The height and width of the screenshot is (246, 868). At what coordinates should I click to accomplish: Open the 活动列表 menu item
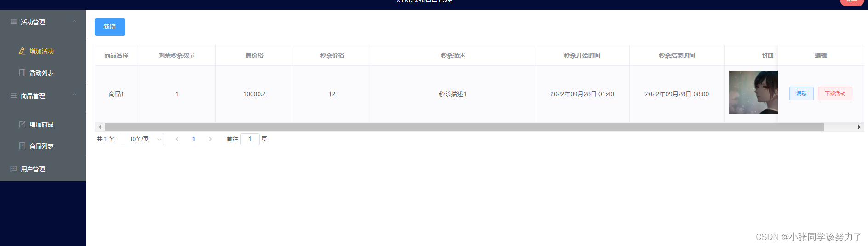coord(43,73)
